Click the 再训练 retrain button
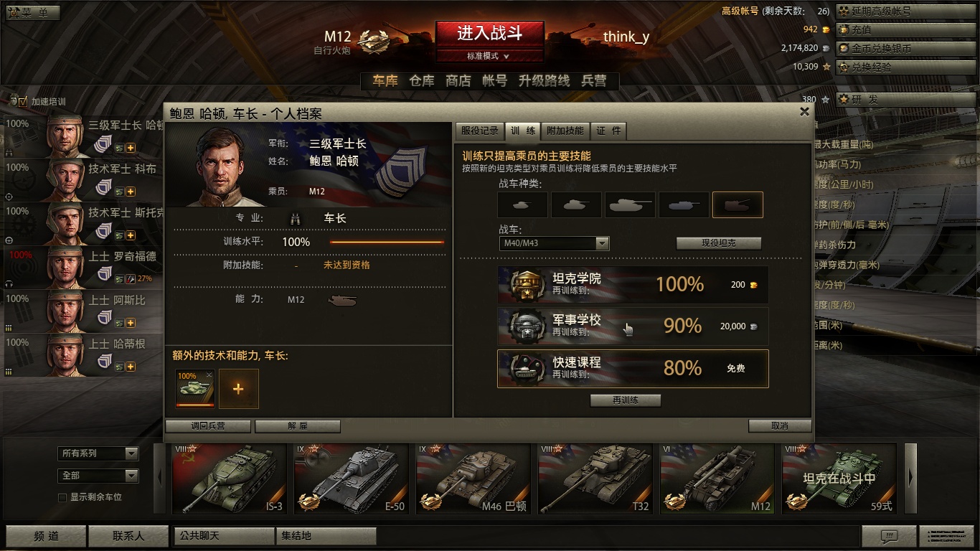 tap(626, 400)
